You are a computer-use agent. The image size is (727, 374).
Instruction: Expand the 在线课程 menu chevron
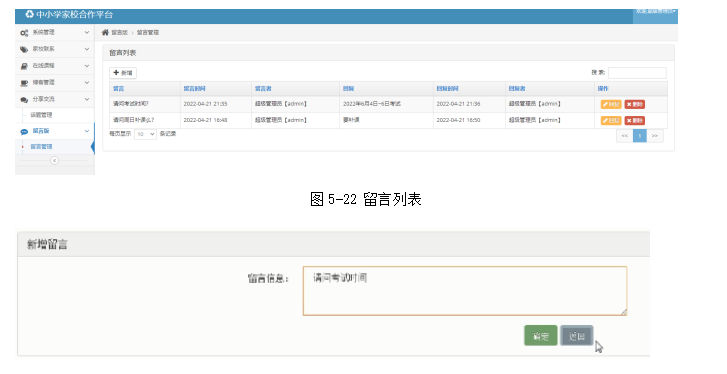tap(87, 66)
